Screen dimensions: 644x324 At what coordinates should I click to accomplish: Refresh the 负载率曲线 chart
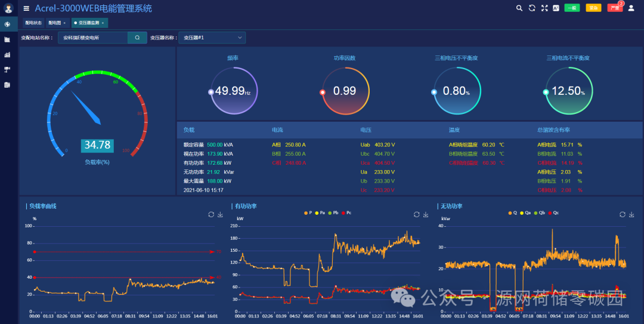point(211,215)
